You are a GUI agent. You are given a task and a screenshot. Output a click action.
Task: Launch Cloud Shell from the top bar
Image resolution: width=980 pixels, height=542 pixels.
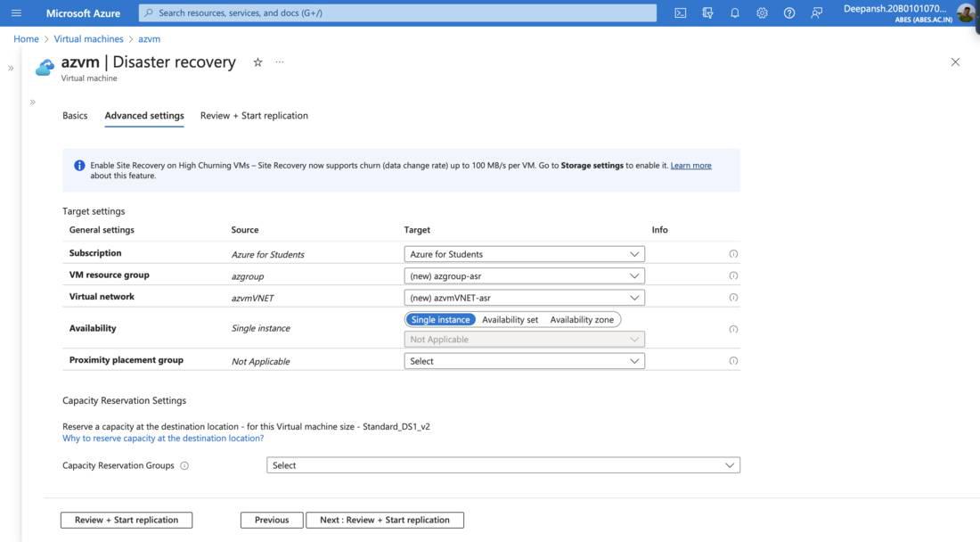tap(681, 13)
